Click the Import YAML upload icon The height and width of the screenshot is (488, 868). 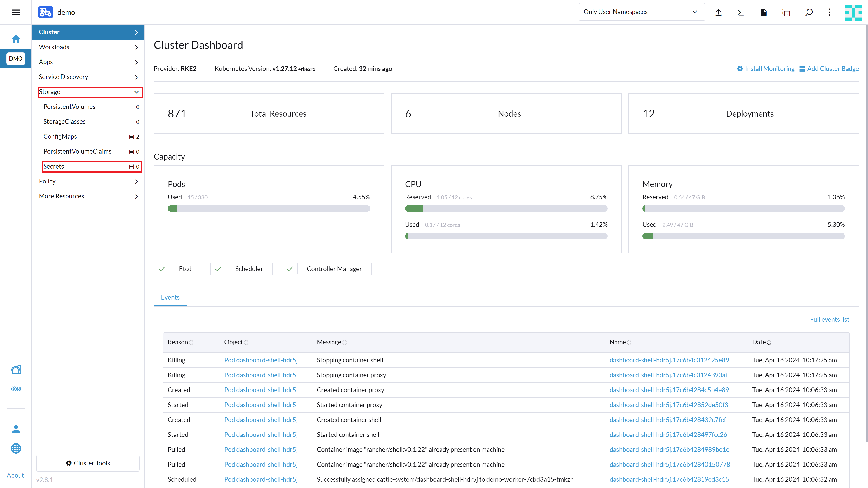718,12
